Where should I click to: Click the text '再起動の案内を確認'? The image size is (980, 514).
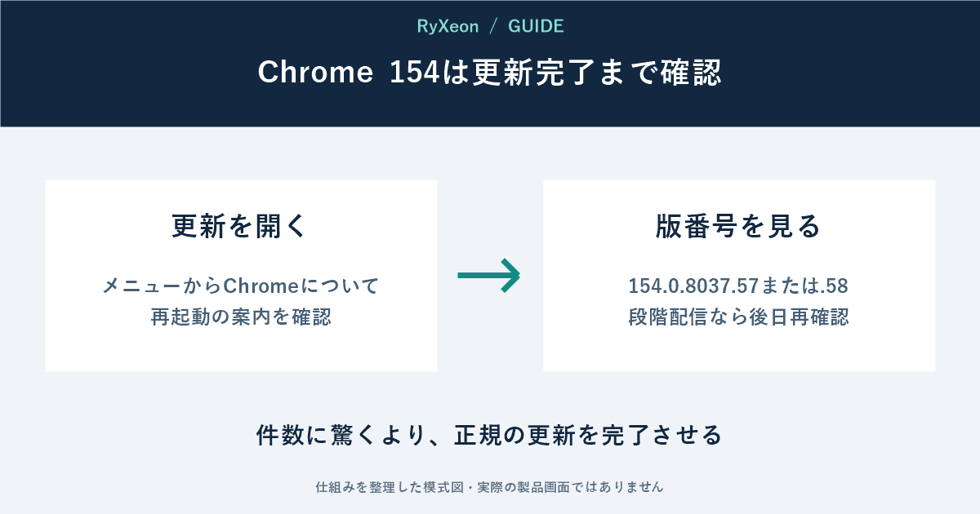(241, 317)
